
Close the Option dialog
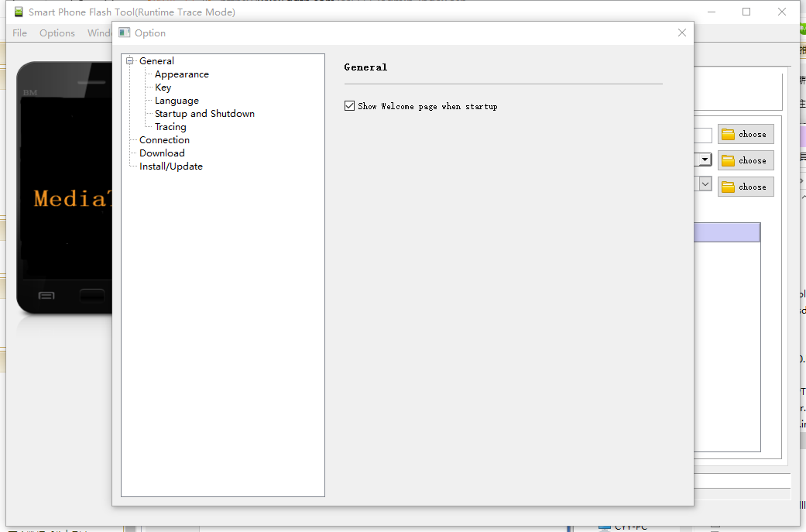(681, 33)
